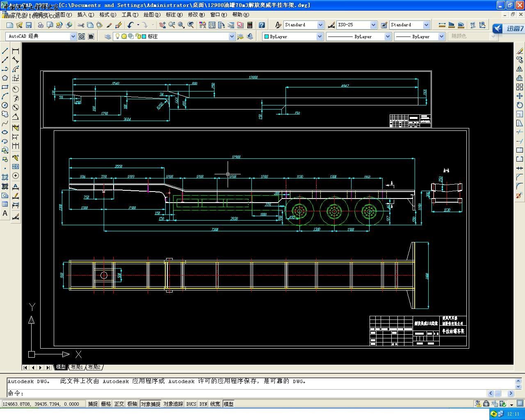Open the workspace settings gear icon
The width and height of the screenshot is (525, 420).
(82, 37)
